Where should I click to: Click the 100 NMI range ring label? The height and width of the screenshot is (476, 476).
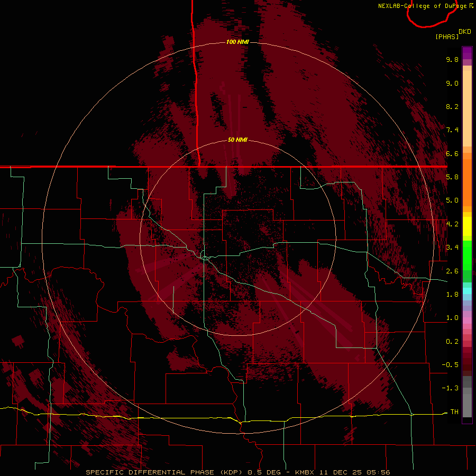[x=237, y=42]
